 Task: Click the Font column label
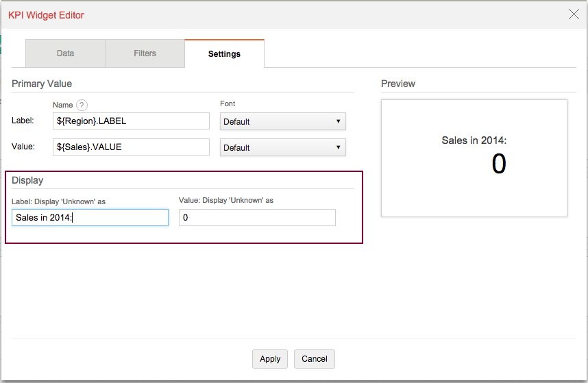click(228, 104)
